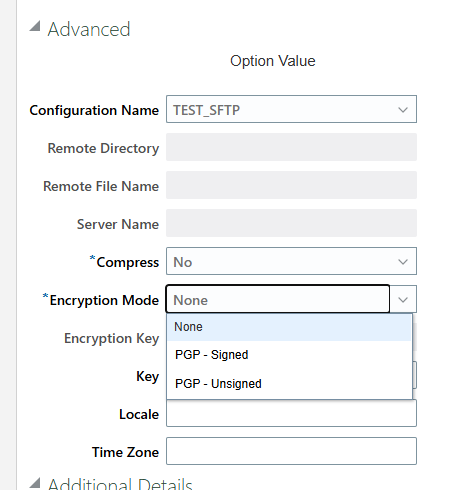Screen dimensions: 450x490
Task: Click the Encryption Mode label
Action: click(x=104, y=300)
